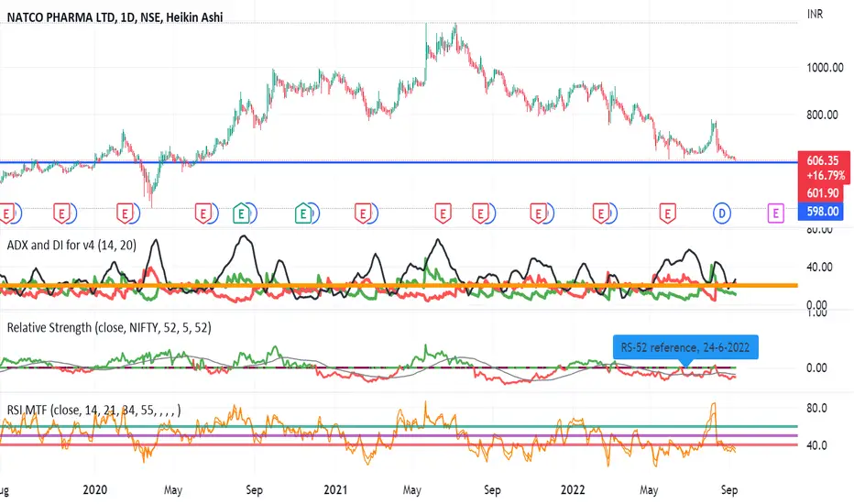854x504 pixels.
Task: Open the purple upcoming earnings marker E
Action: tap(775, 213)
